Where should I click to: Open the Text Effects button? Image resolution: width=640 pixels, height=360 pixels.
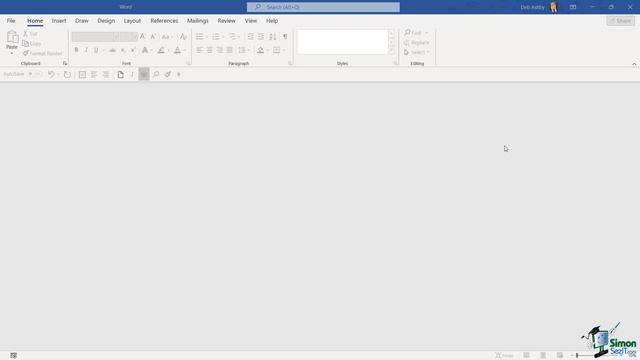click(145, 50)
